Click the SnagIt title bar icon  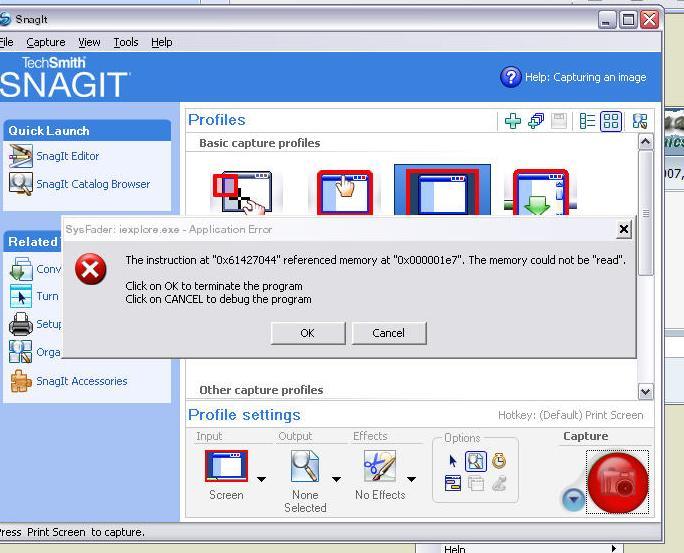5,19
